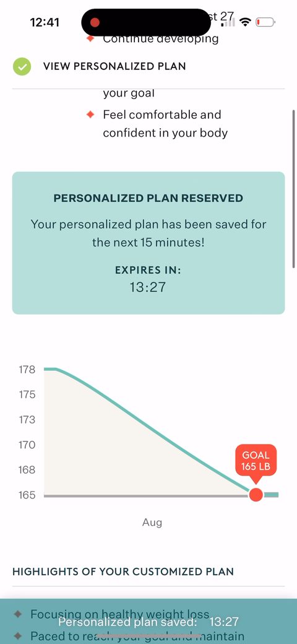Tap the red diamond bullet beside Feel comfortable
Viewport: 297px width, 644px height.
coord(91,115)
